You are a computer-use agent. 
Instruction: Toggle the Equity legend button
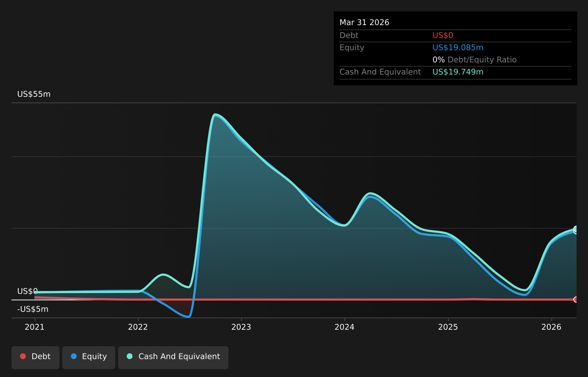[x=89, y=357]
